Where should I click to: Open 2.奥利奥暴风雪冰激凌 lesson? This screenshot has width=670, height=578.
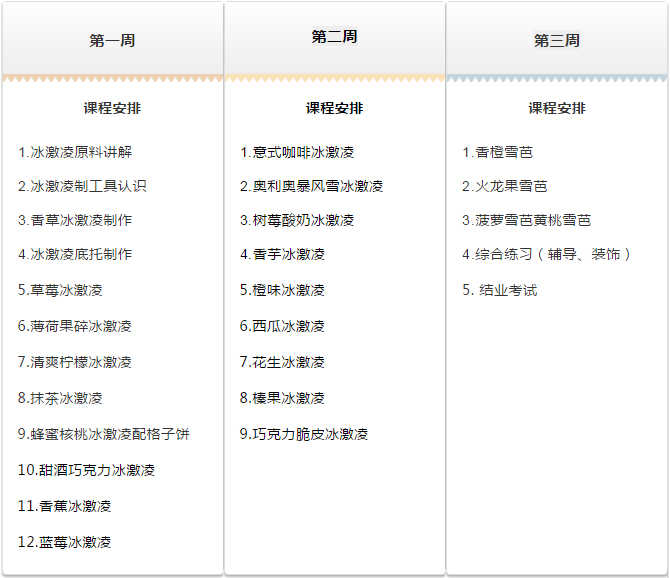(311, 186)
